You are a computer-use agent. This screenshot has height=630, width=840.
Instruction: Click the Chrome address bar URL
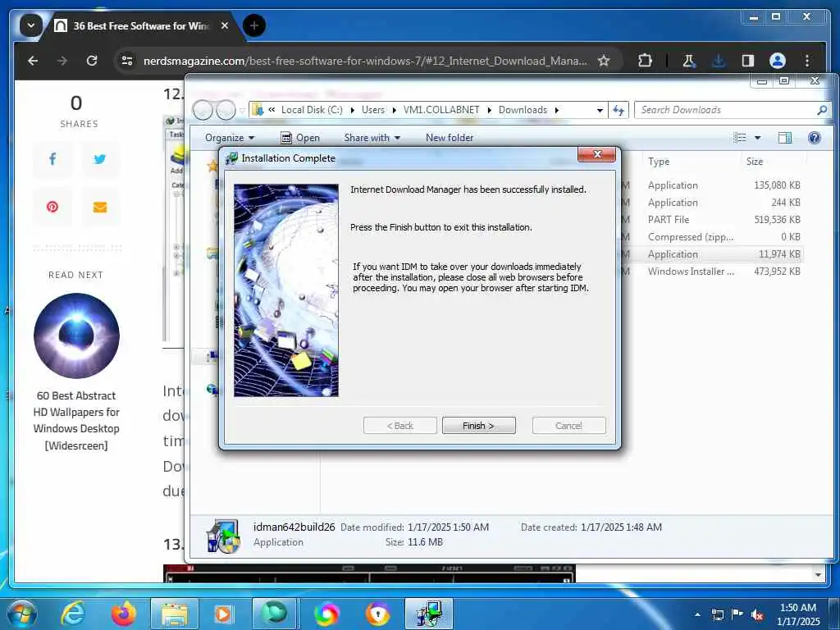[364, 61]
